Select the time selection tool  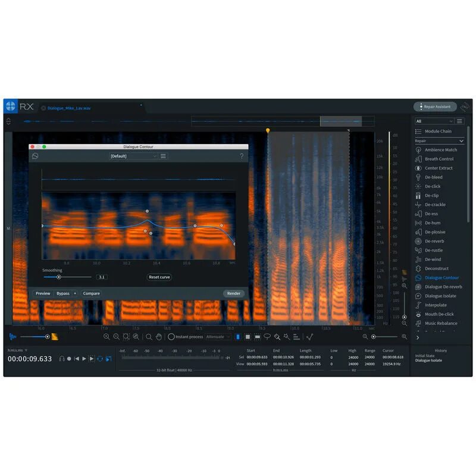pyautogui.click(x=238, y=337)
